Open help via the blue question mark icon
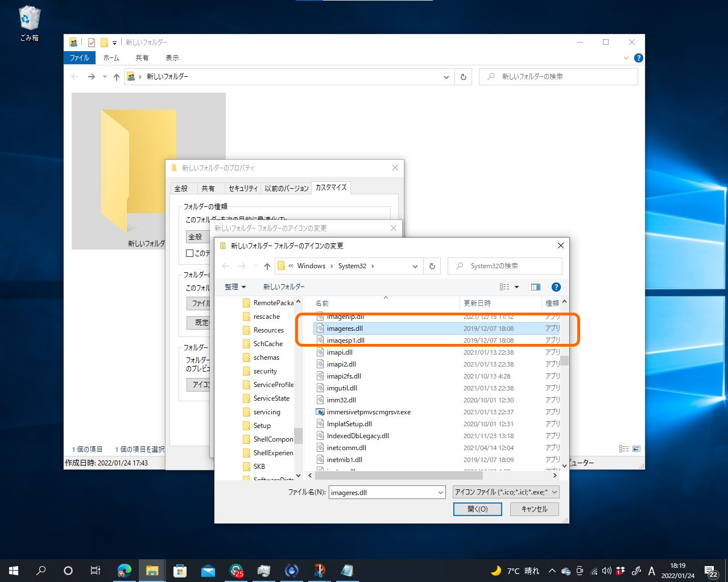The width and height of the screenshot is (728, 582). [x=556, y=286]
